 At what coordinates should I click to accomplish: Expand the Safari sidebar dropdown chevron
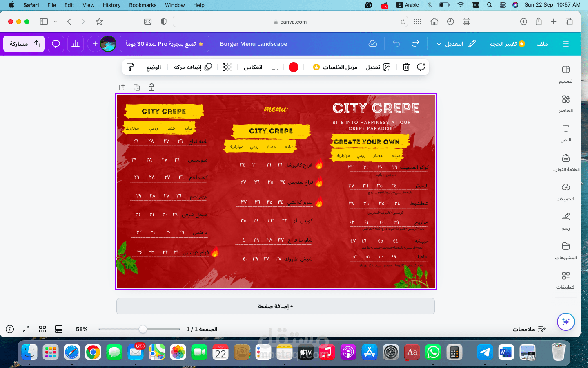(x=55, y=22)
